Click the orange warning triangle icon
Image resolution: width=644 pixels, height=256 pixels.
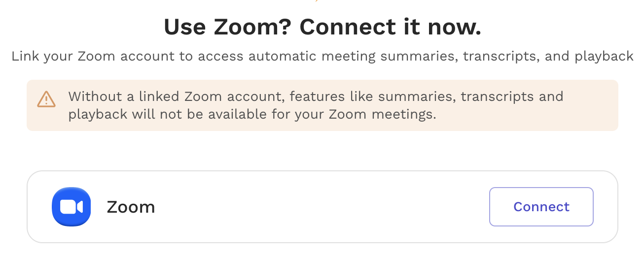[x=46, y=99]
